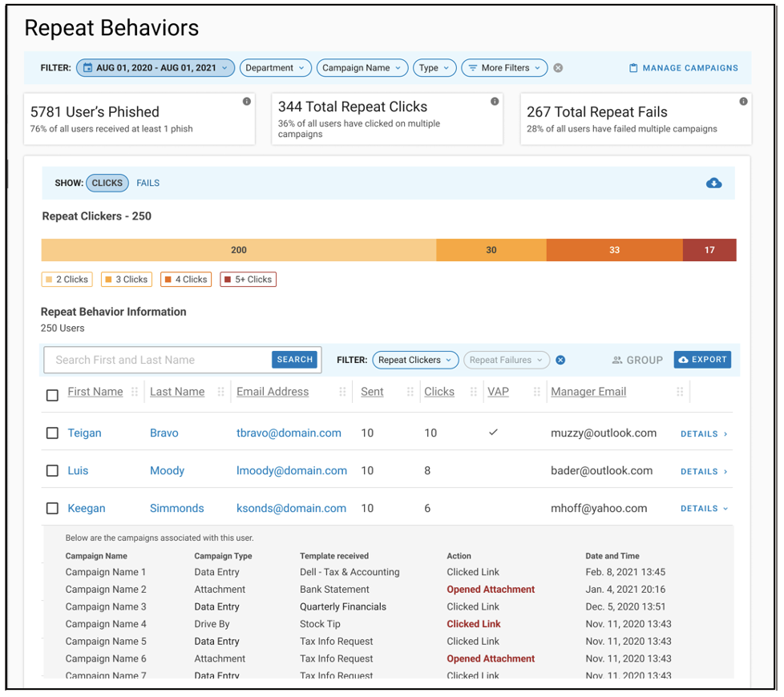Open ksonds@domain.com email link

pyautogui.click(x=291, y=508)
